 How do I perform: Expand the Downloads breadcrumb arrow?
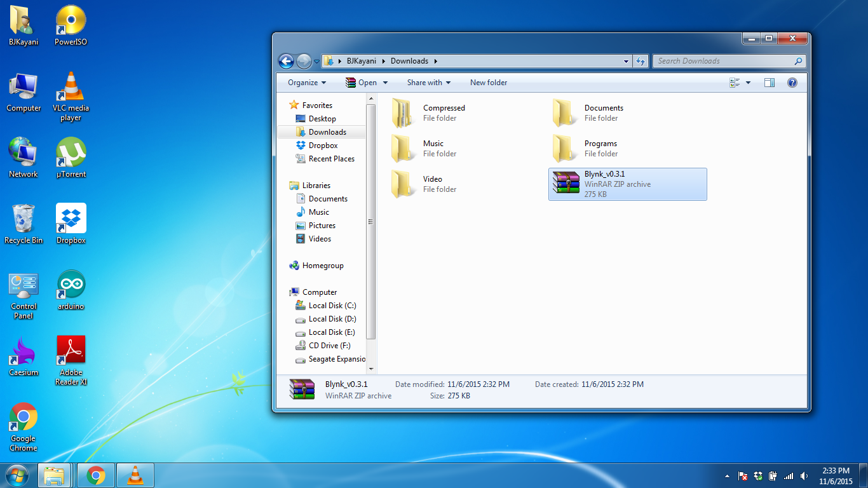point(435,61)
